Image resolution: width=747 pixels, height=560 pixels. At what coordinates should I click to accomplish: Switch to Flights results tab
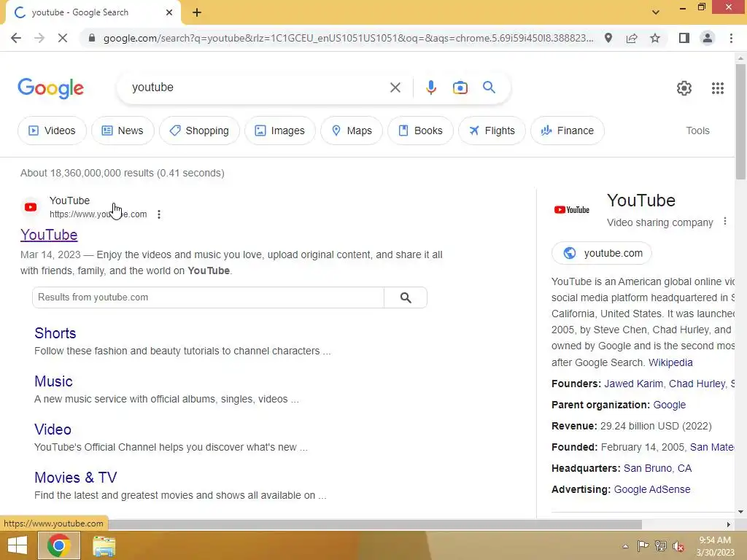492,131
